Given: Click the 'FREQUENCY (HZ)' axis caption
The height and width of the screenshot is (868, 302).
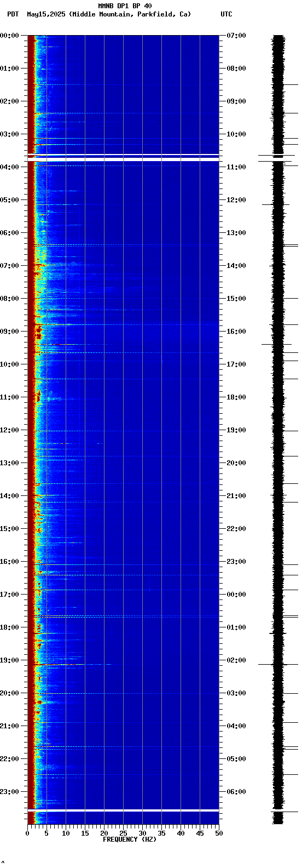Looking at the screenshot, I should pos(130,840).
